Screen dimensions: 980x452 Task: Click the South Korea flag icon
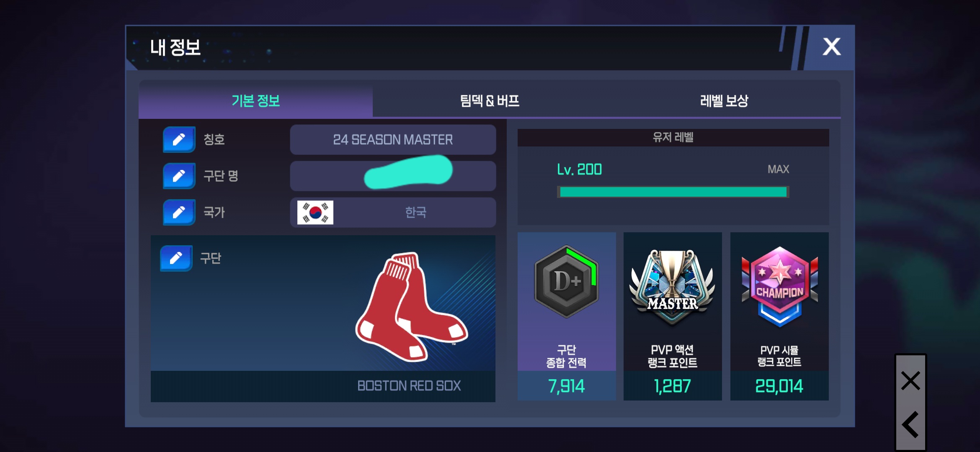tap(315, 212)
